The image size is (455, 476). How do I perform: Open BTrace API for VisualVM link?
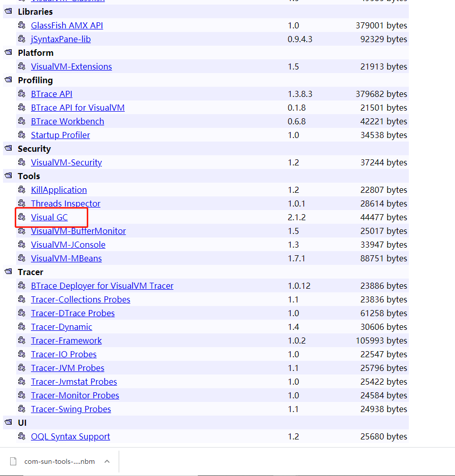click(x=78, y=108)
